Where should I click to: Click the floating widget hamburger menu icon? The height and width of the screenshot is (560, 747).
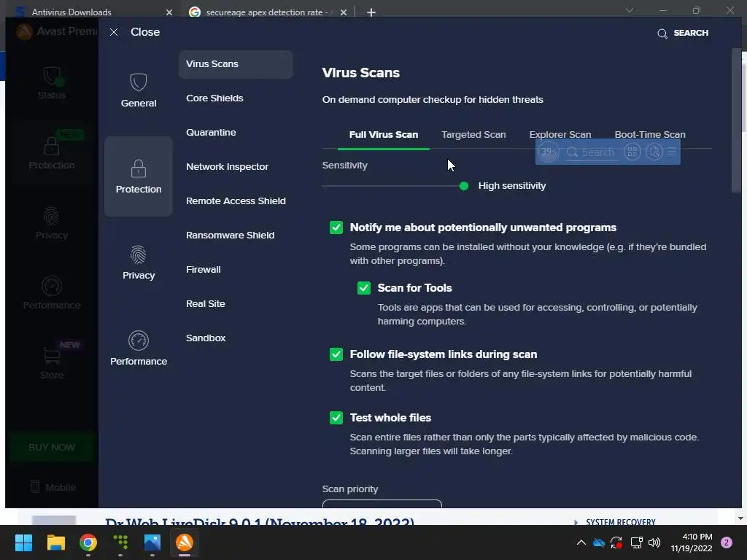tap(672, 152)
